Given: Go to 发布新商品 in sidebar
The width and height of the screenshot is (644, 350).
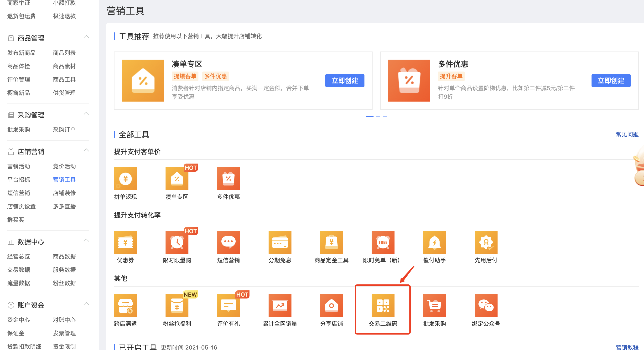Looking at the screenshot, I should pyautogui.click(x=21, y=53).
